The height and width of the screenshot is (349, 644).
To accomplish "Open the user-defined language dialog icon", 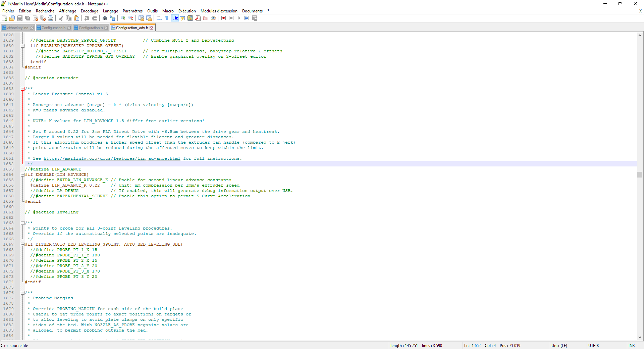I will 182,18.
